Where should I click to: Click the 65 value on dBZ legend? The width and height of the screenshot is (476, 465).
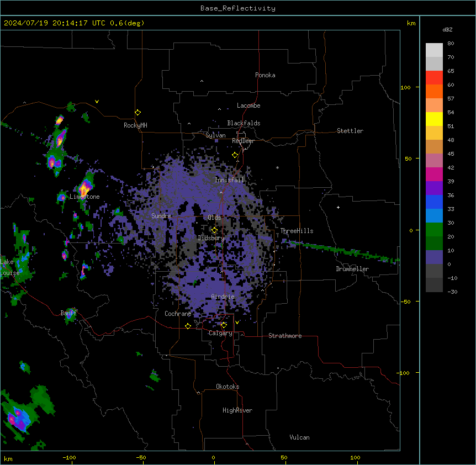[x=451, y=71]
